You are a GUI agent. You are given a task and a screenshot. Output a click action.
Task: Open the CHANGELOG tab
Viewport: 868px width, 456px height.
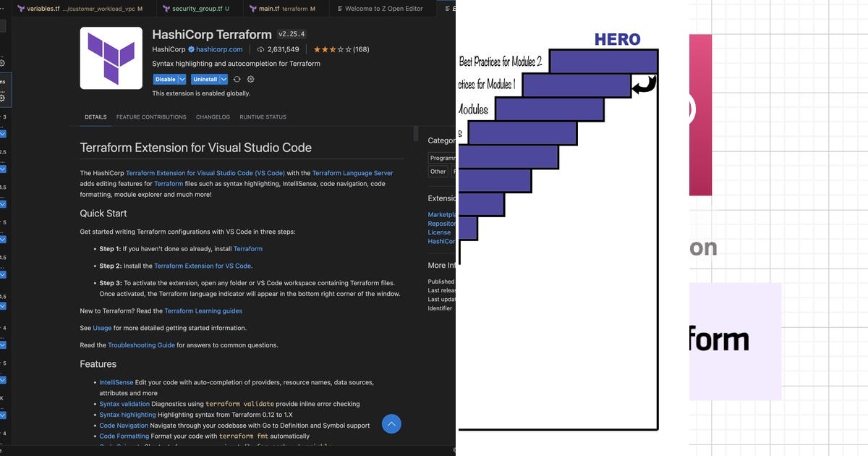pyautogui.click(x=213, y=117)
